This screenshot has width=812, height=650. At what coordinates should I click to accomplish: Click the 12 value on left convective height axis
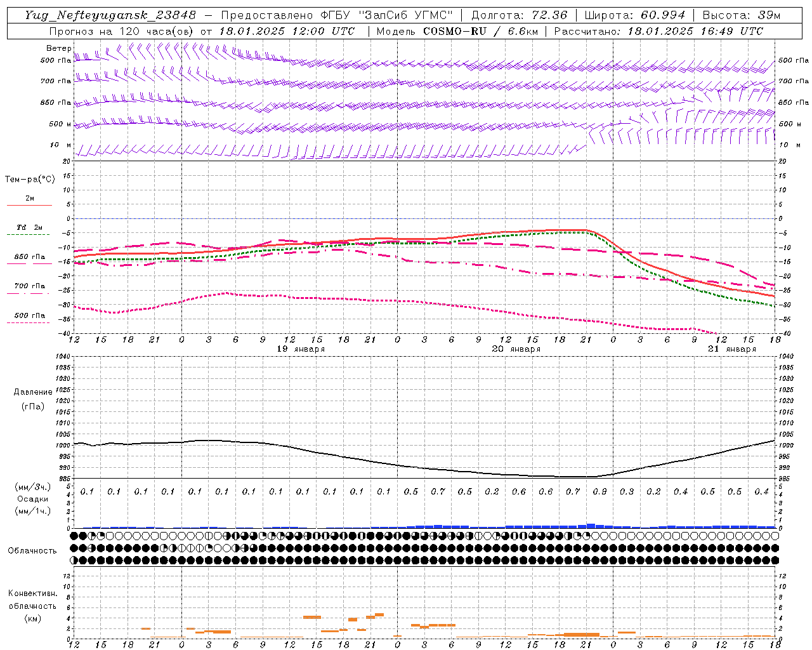[67, 576]
